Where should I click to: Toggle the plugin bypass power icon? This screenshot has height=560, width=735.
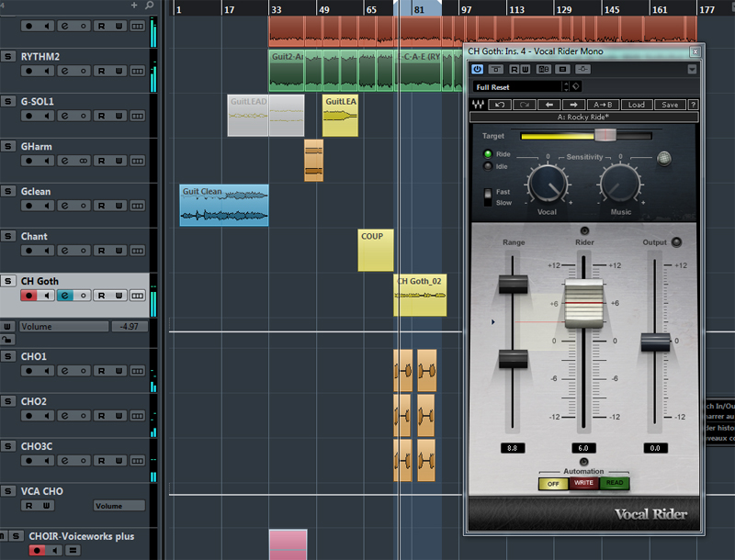point(477,70)
